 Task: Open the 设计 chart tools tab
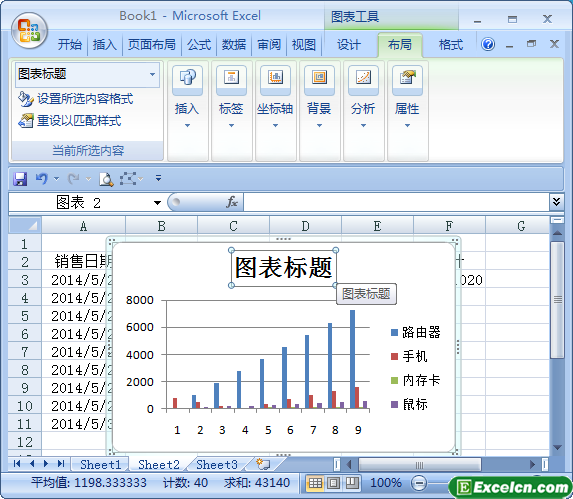coord(349,45)
